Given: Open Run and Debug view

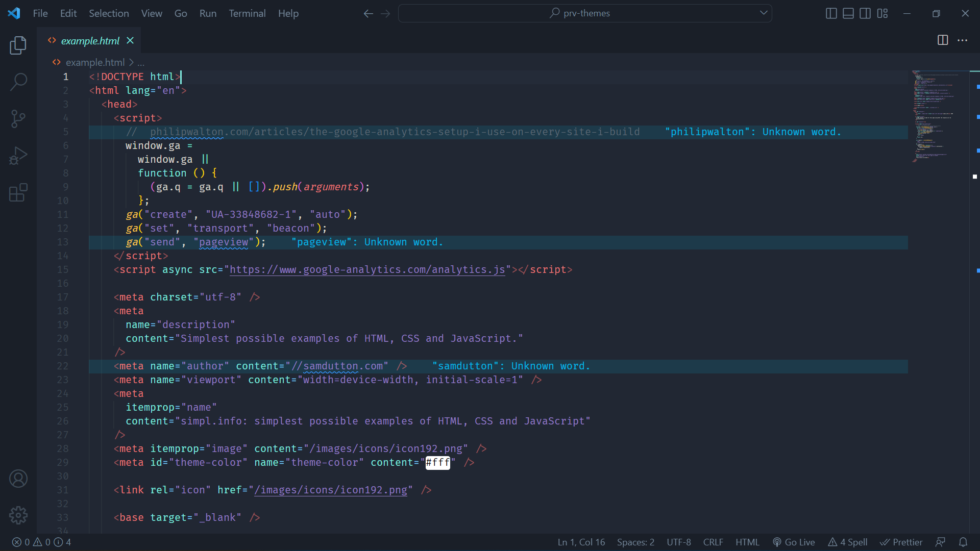Looking at the screenshot, I should click(x=18, y=156).
